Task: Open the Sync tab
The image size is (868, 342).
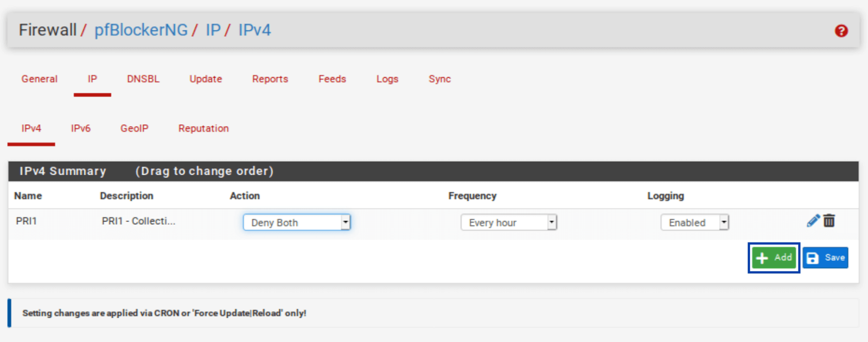Action: click(439, 79)
